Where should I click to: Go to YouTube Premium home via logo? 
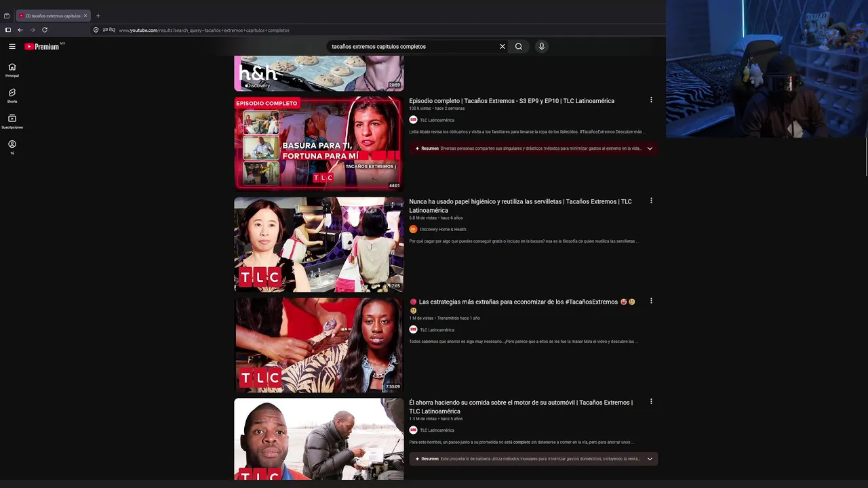43,47
